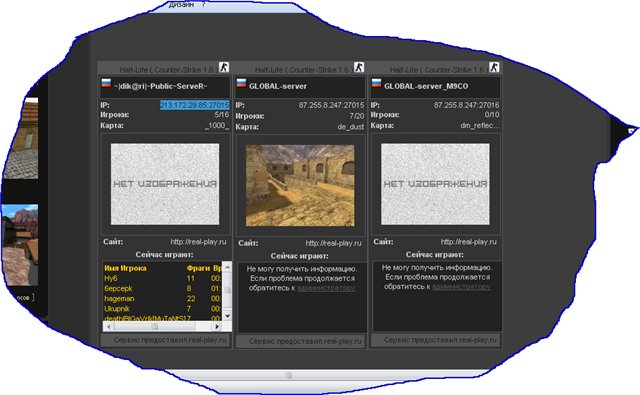Click the Counter-Strike icon on the first server panel
The height and width of the screenshot is (395, 640).
[x=224, y=67]
